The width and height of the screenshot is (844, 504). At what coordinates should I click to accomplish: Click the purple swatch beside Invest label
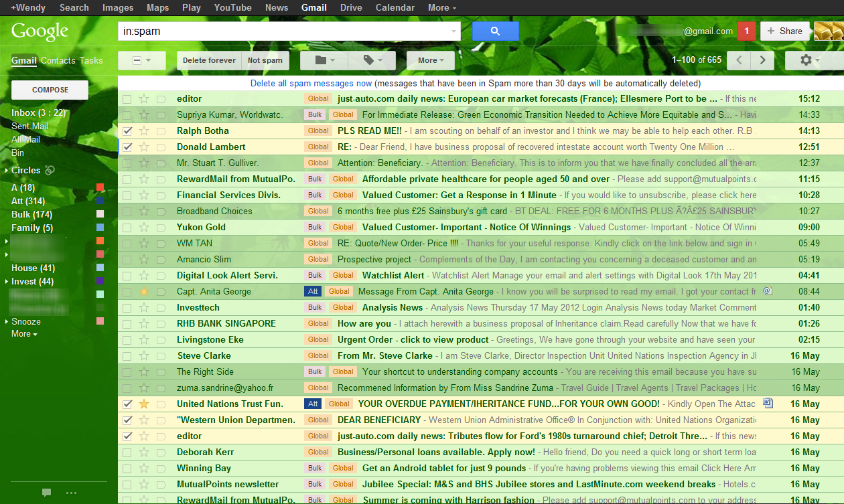click(x=100, y=281)
